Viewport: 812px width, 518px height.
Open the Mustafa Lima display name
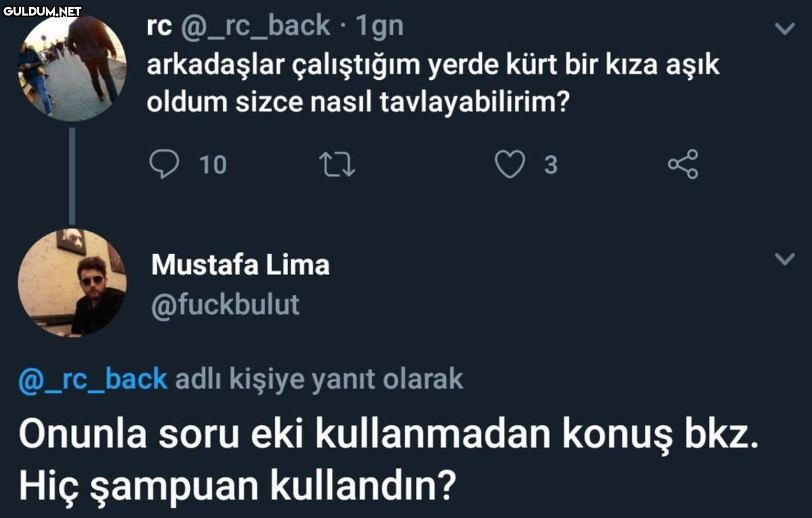click(x=240, y=265)
